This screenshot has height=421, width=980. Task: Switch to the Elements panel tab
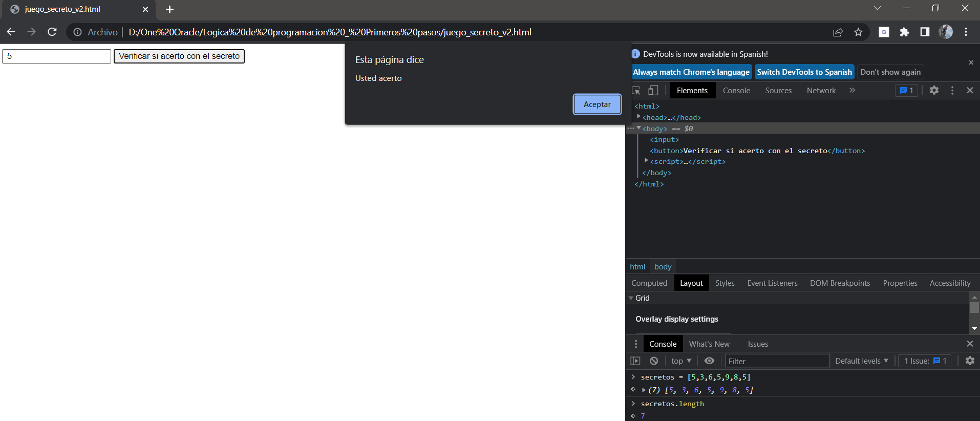pyautogui.click(x=692, y=90)
